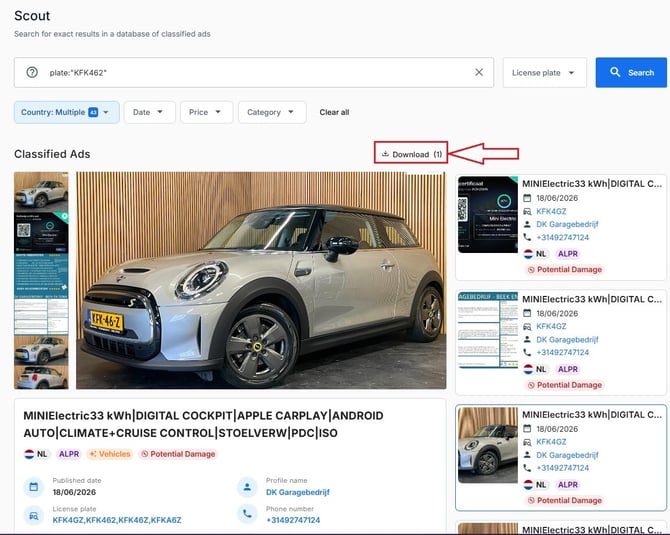670x535 pixels.
Task: Click the help question mark icon in search box
Action: (32, 72)
